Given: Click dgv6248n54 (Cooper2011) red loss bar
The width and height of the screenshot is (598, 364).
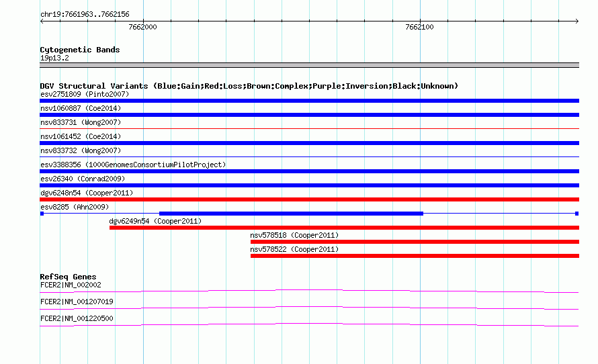Looking at the screenshot, I should 309,199.
